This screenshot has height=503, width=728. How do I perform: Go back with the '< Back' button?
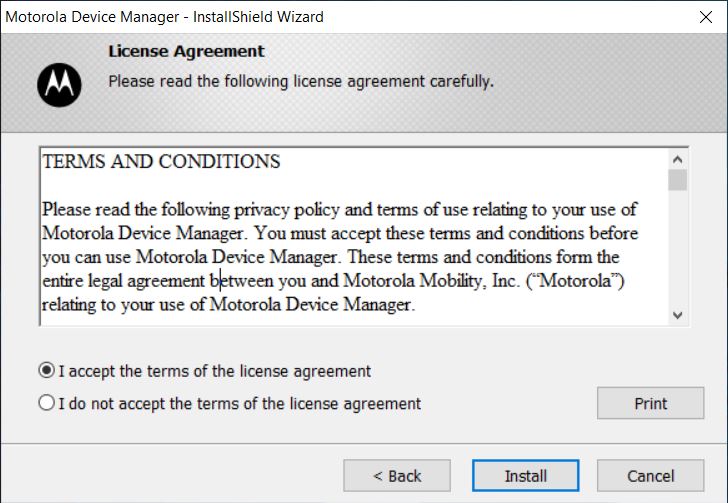tap(397, 476)
